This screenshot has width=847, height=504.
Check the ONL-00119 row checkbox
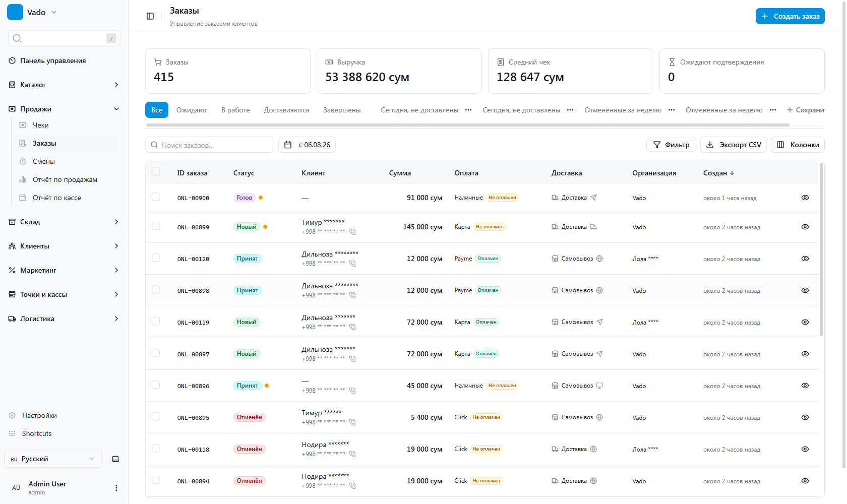156,321
